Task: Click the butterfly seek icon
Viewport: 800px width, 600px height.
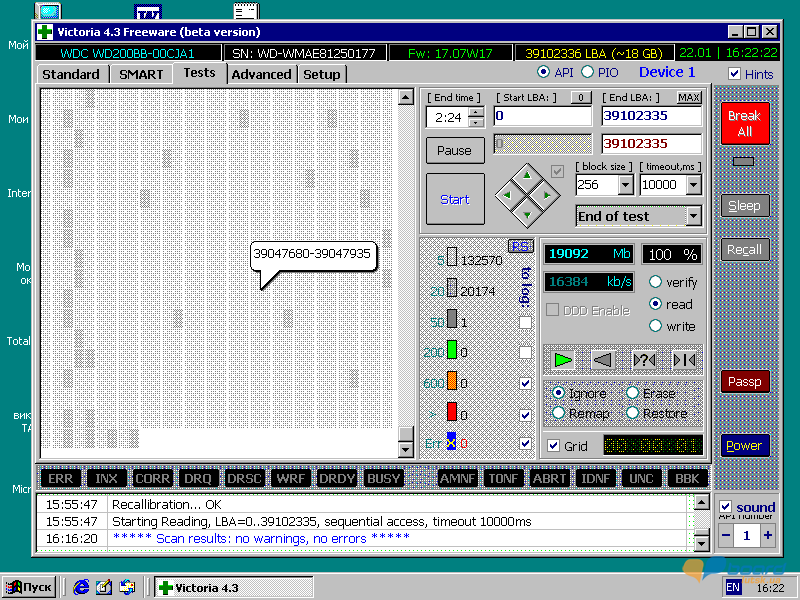Action: click(684, 360)
